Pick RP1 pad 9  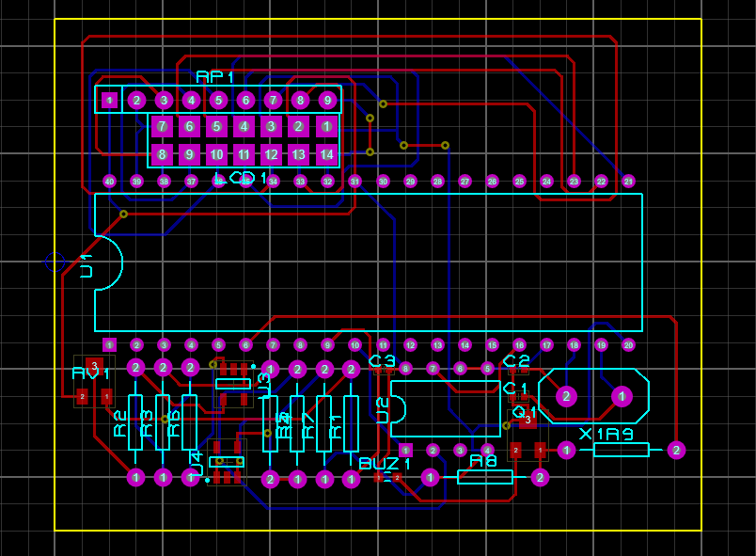click(x=328, y=101)
